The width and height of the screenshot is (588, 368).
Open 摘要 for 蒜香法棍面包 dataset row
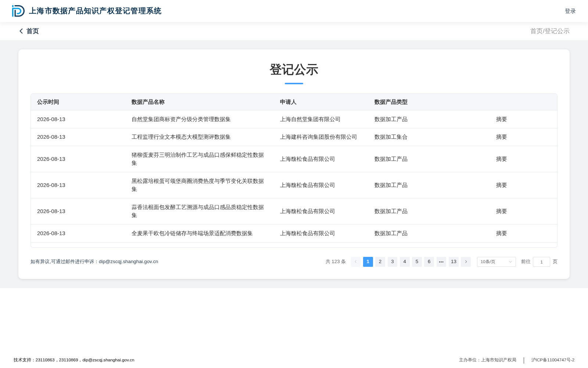[502, 211]
